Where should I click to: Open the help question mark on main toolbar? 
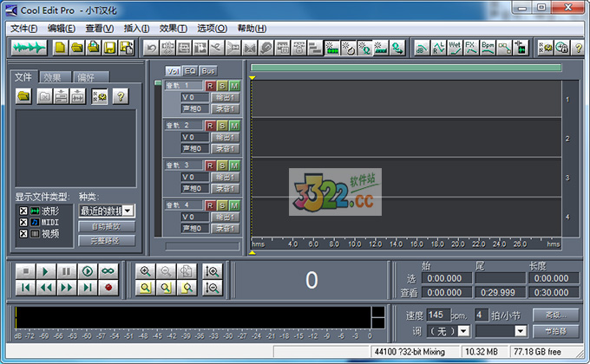point(579,49)
